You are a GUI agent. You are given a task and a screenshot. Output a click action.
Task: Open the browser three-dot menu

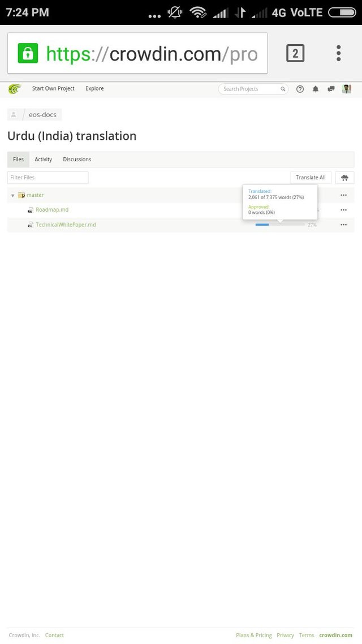tap(338, 53)
